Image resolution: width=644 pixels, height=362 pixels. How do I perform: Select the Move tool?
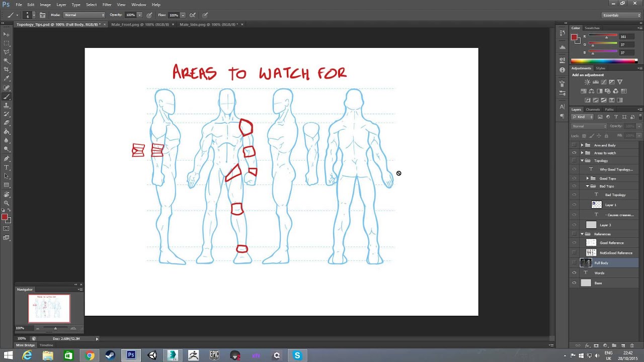click(7, 34)
